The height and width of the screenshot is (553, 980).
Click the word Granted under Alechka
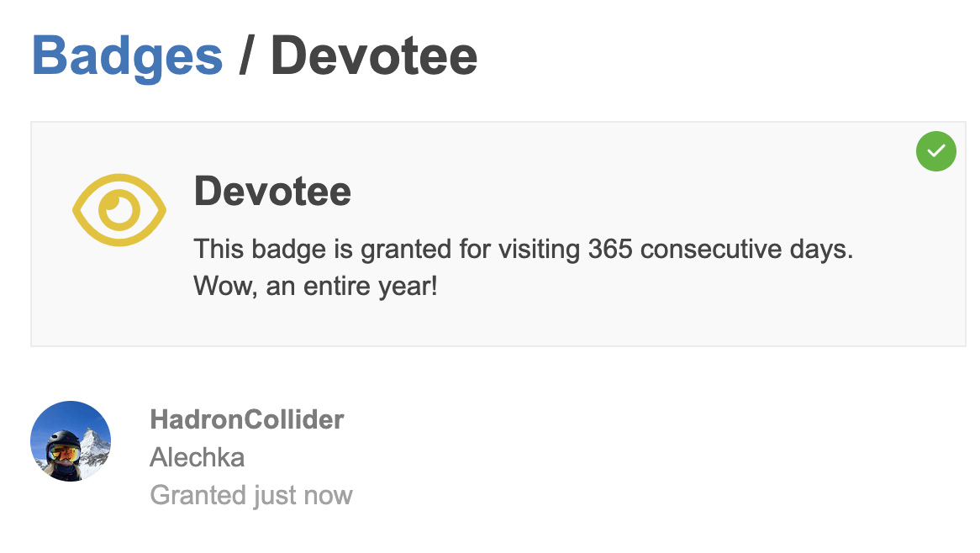[x=197, y=496]
